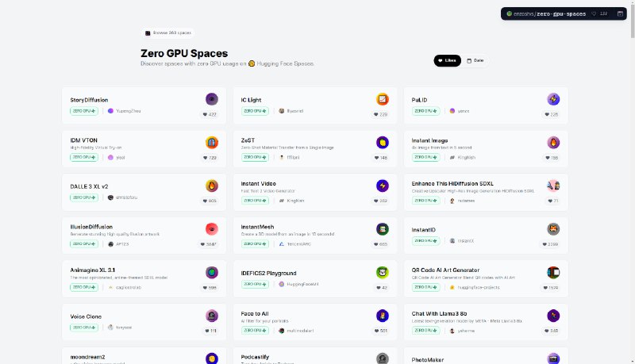Click the InstantID fox icon
This screenshot has width=635, height=364.
click(553, 229)
